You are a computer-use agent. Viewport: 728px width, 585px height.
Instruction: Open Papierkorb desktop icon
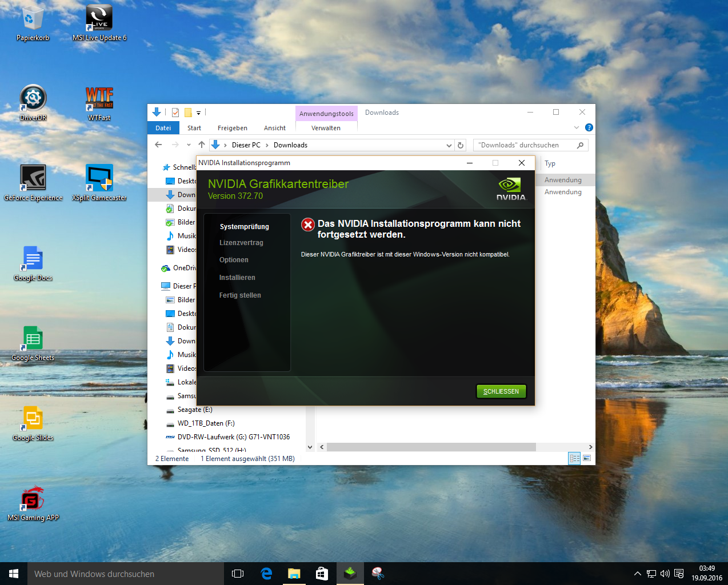pos(33,24)
